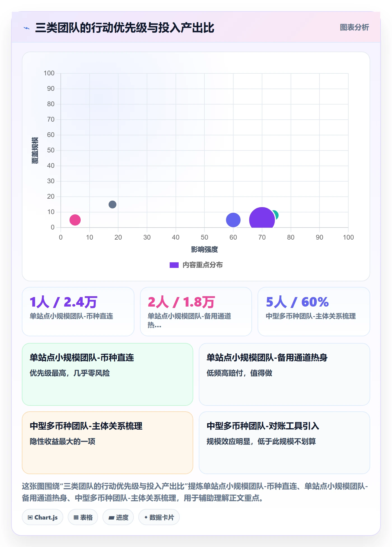Click the 中型多币种团队-主体关系梳理 stat card label
The height and width of the screenshot is (547, 392).
(x=311, y=316)
